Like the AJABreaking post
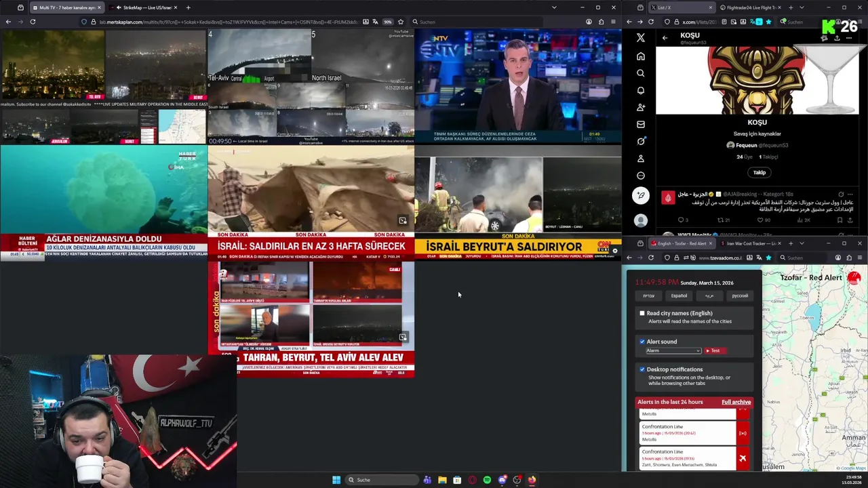This screenshot has width=868, height=488. tap(764, 220)
